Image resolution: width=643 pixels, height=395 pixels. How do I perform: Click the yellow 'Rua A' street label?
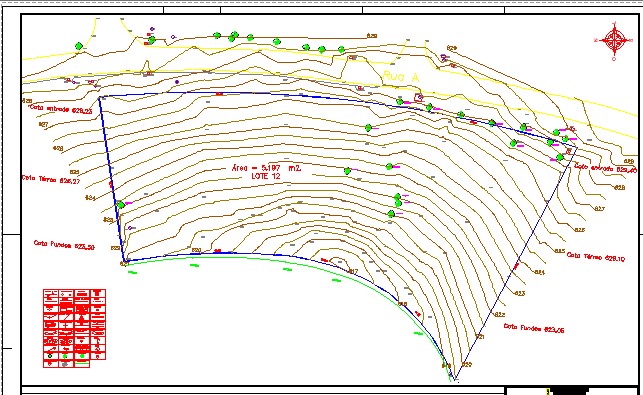coord(400,76)
